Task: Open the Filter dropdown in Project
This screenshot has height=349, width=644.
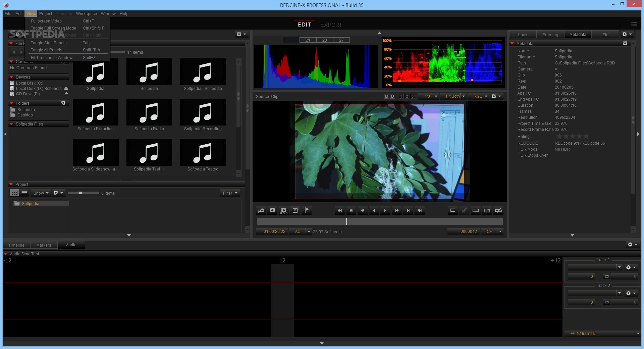Action: pos(230,193)
